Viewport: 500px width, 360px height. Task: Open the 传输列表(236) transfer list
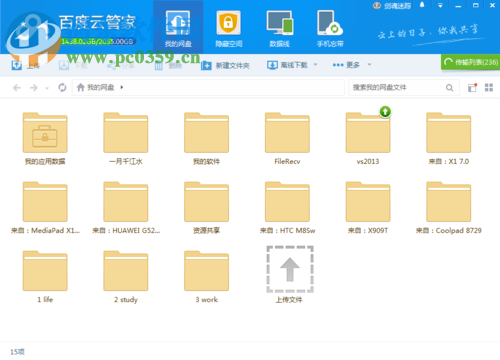(x=471, y=62)
